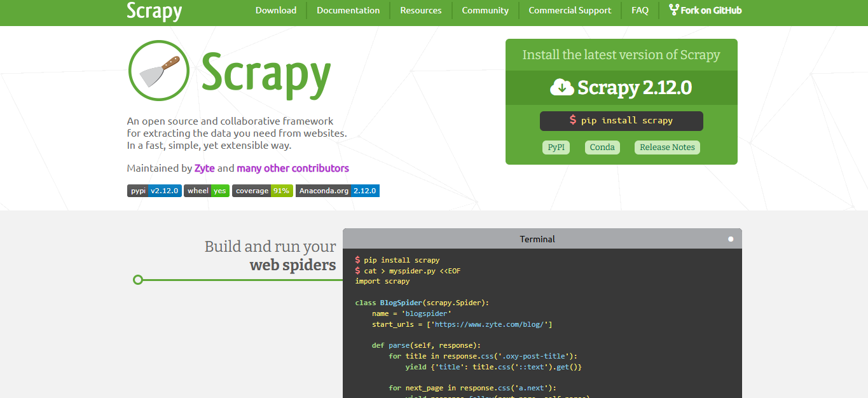Open the Conda button
868x398 pixels.
602,148
